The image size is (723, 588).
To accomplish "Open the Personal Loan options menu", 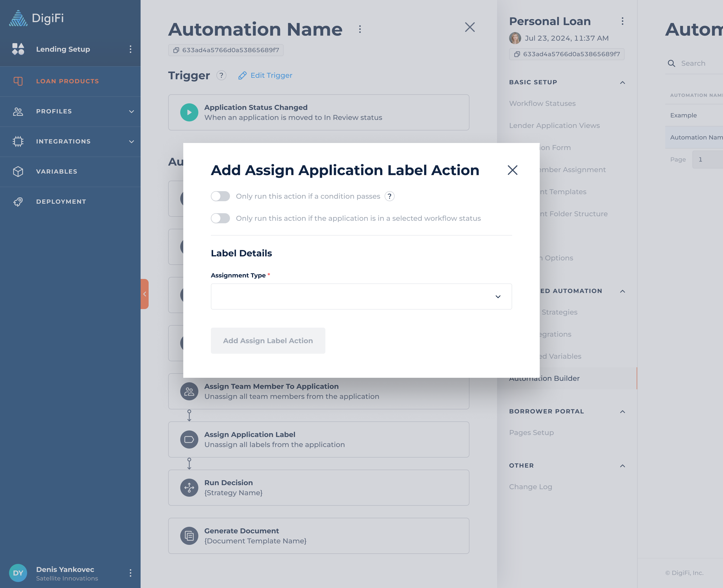I will point(623,21).
